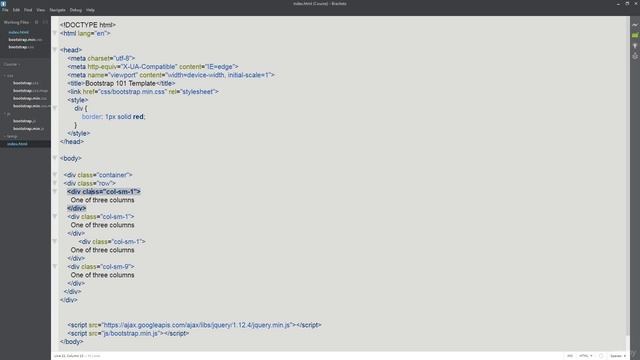
Task: Open the File menu
Action: coord(5,10)
